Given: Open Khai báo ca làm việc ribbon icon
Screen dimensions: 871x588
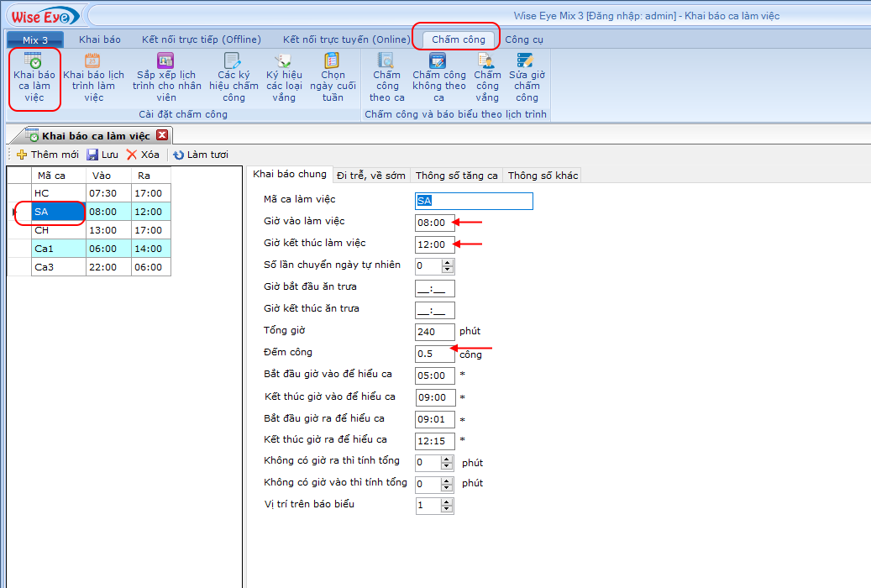Looking at the screenshot, I should coord(34,77).
